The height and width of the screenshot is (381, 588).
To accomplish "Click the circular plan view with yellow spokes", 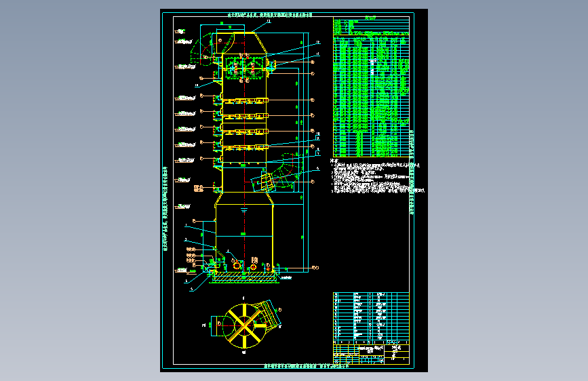I will 245,325.
